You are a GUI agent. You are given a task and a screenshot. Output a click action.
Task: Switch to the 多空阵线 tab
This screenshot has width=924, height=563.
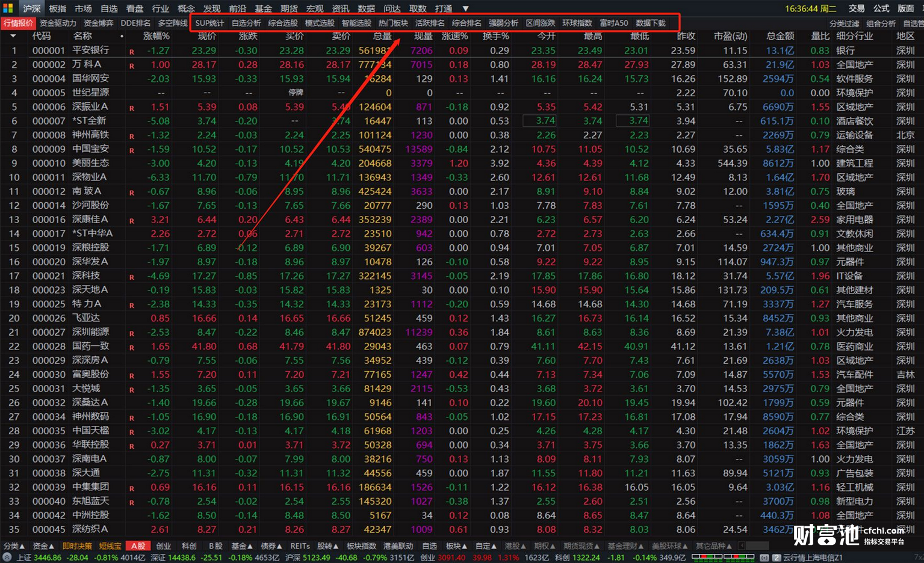172,23
